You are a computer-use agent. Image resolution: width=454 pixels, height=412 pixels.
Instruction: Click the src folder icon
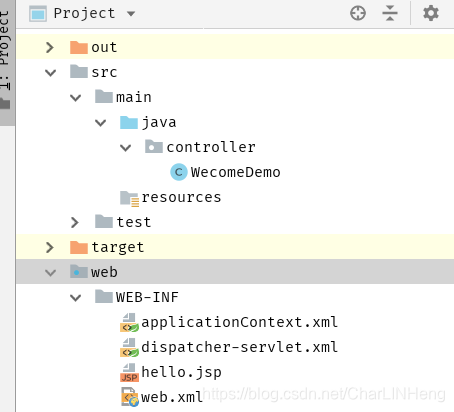tap(79, 71)
